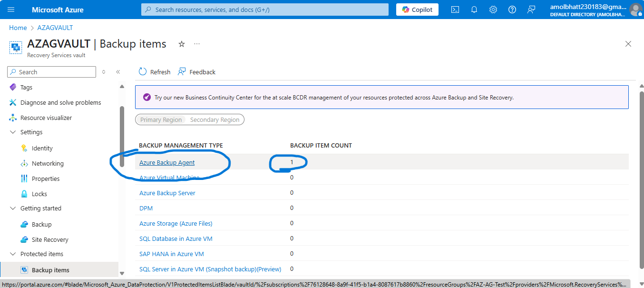Favorite AZAGVAULT using the star
The width and height of the screenshot is (644, 288).
tap(181, 43)
